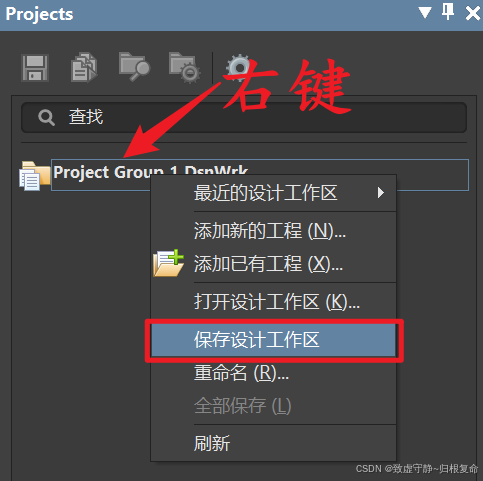Image resolution: width=483 pixels, height=481 pixels.
Task: Select 重命名 (R)... menu item
Action: point(273,373)
